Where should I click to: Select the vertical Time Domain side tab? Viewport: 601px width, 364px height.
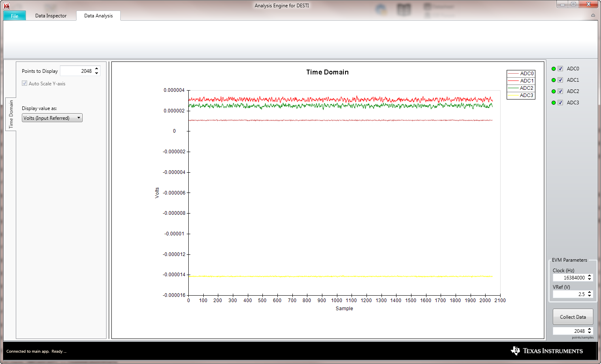coord(11,114)
